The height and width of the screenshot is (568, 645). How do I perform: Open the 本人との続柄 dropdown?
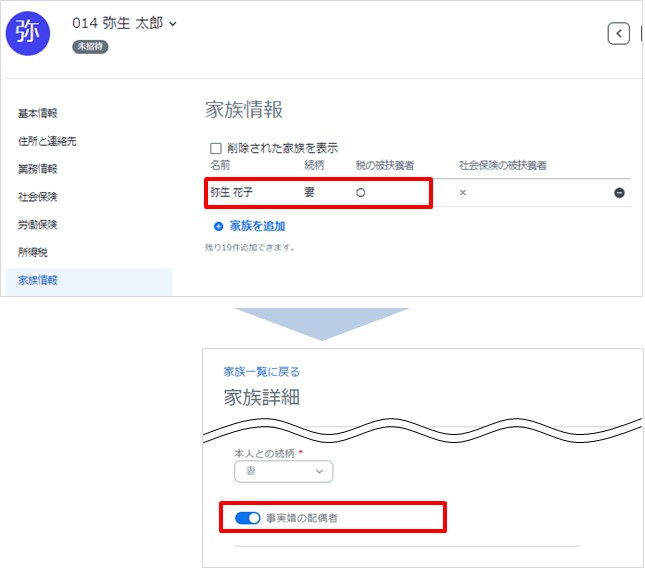coord(283,471)
